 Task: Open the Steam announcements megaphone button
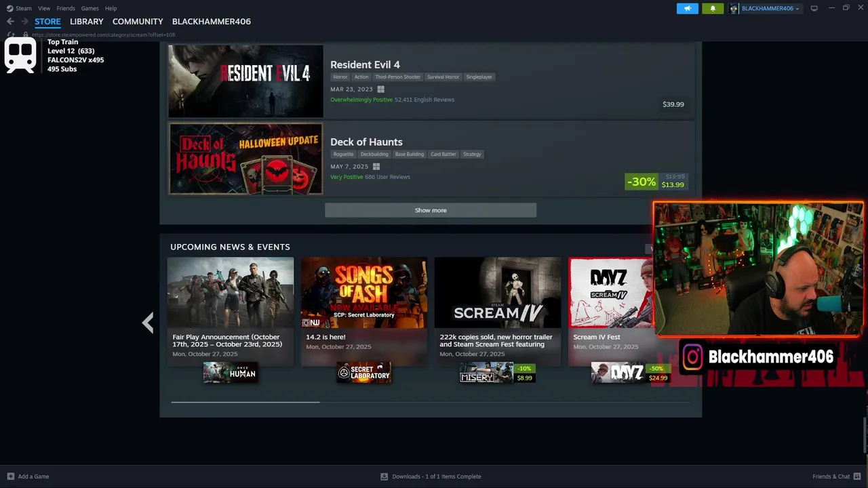pos(687,8)
